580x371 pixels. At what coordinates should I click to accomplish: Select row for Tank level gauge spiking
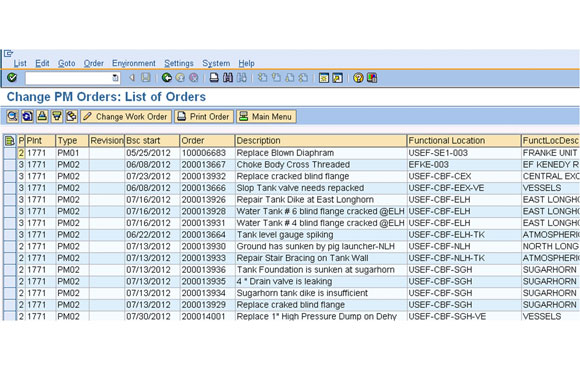(x=10, y=235)
